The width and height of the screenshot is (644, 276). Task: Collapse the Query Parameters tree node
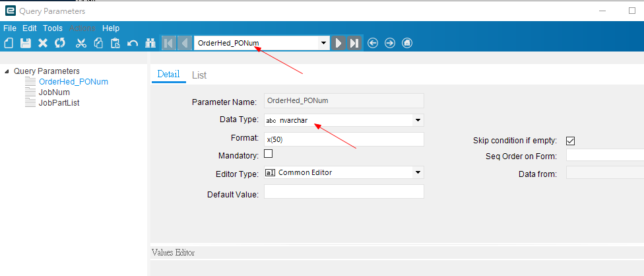[x=7, y=71]
